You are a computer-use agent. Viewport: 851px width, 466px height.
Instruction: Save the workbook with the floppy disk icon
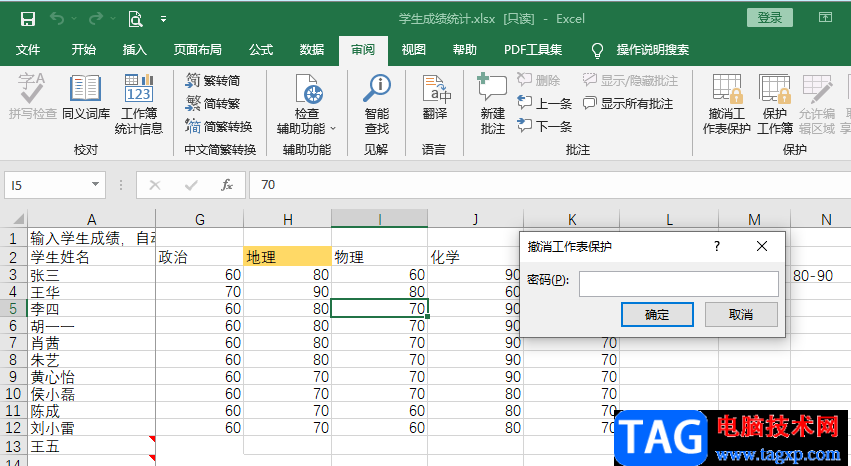coord(27,19)
